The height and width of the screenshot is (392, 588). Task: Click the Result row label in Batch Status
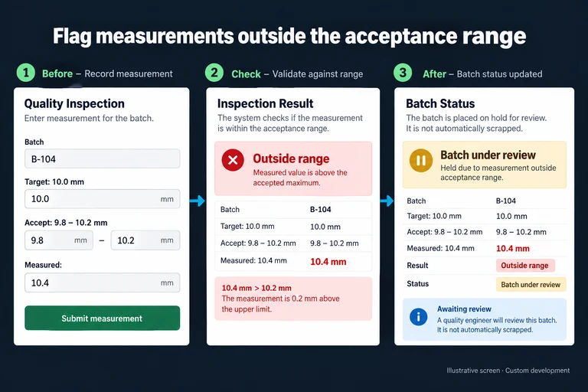click(417, 265)
